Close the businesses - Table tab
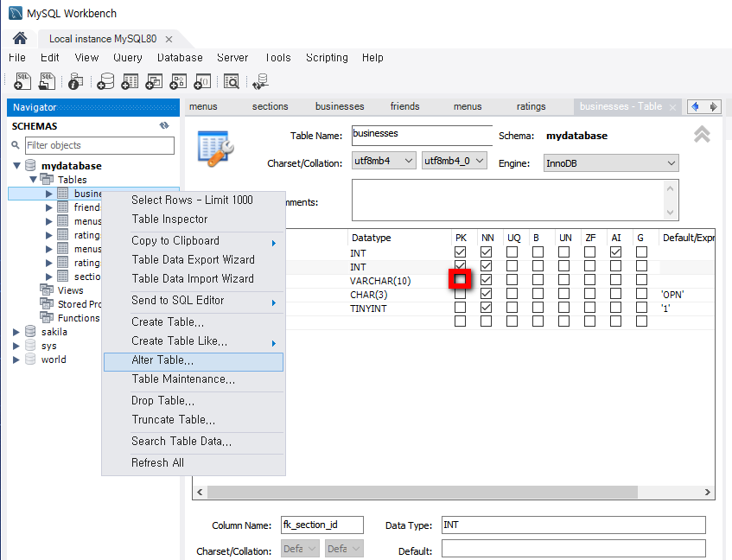 [672, 107]
